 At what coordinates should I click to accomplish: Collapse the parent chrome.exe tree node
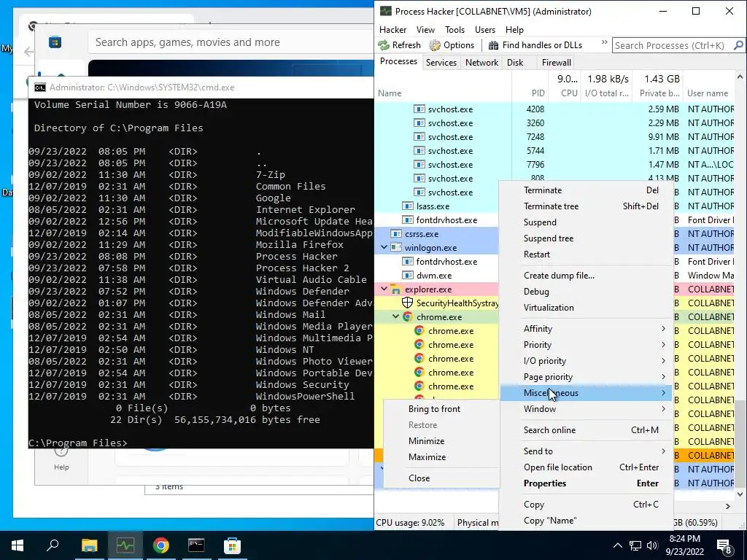point(395,316)
